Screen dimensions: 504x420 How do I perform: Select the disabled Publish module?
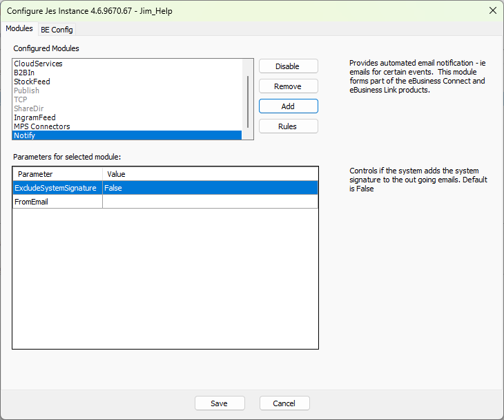click(26, 90)
